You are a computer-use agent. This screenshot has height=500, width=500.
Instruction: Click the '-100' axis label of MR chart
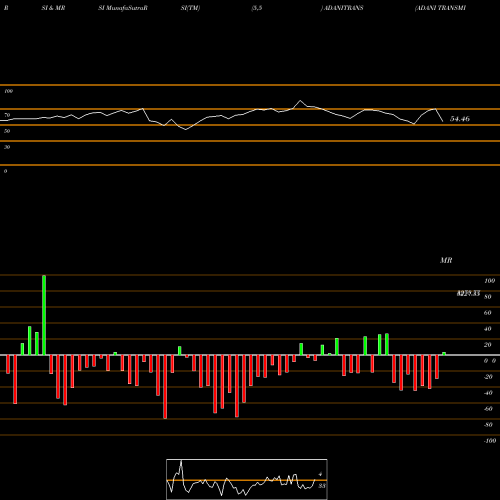pyautogui.click(x=490, y=441)
